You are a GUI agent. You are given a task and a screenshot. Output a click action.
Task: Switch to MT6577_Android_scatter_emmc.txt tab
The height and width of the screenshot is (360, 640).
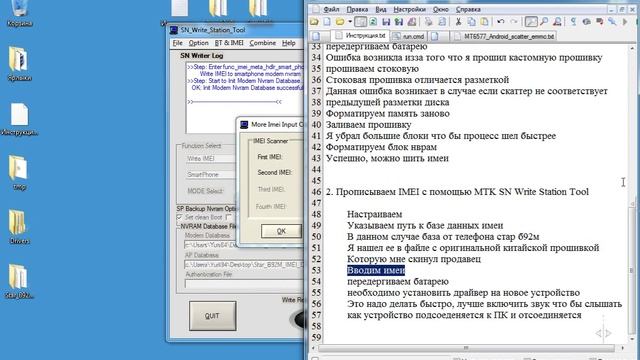coord(504,36)
